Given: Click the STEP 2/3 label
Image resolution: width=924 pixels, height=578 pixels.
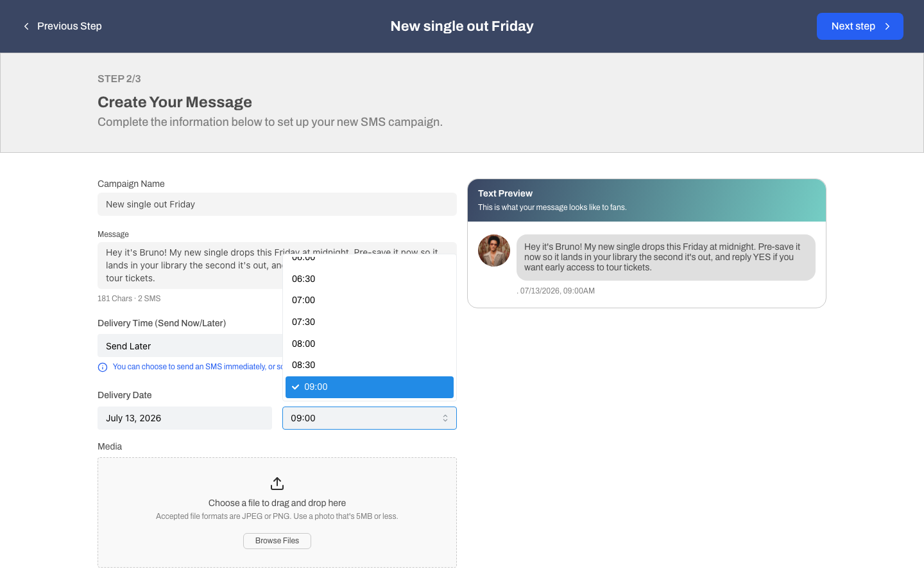Looking at the screenshot, I should [x=119, y=79].
